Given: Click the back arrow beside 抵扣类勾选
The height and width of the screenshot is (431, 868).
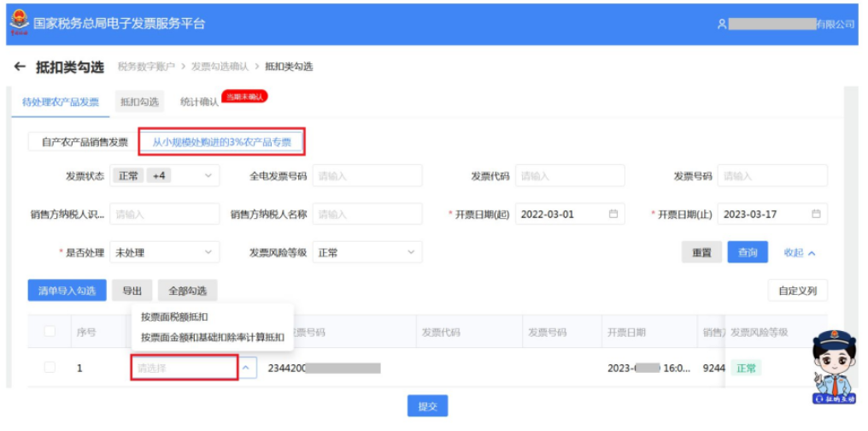Looking at the screenshot, I should coord(20,67).
